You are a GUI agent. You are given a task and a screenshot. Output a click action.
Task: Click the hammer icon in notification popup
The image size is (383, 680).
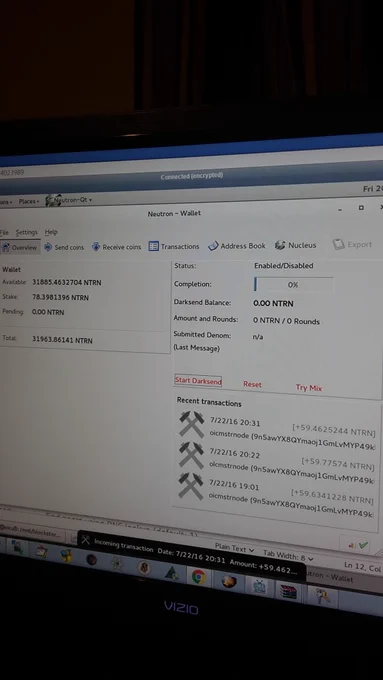click(x=85, y=540)
